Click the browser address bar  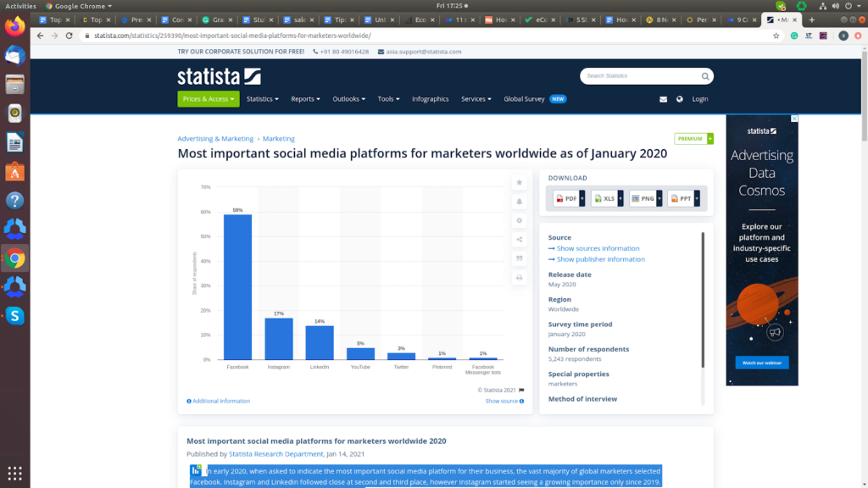coord(426,36)
